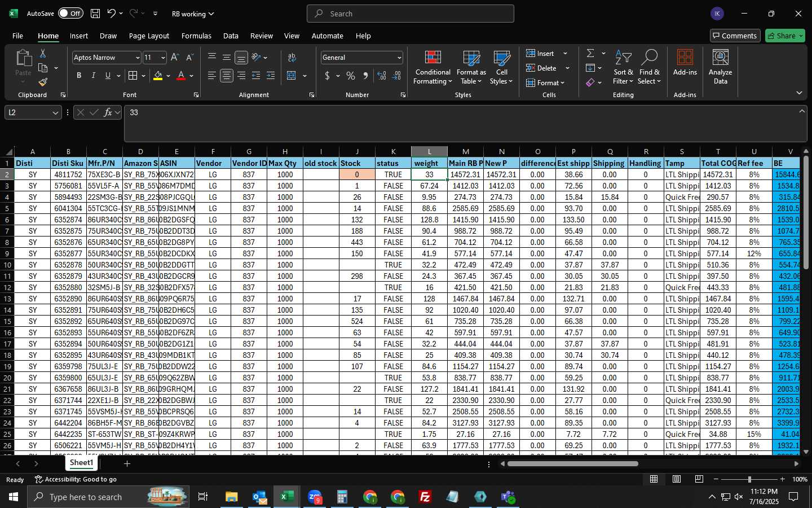Toggle AutoSave switch
This screenshot has height=508, width=812.
tap(70, 14)
